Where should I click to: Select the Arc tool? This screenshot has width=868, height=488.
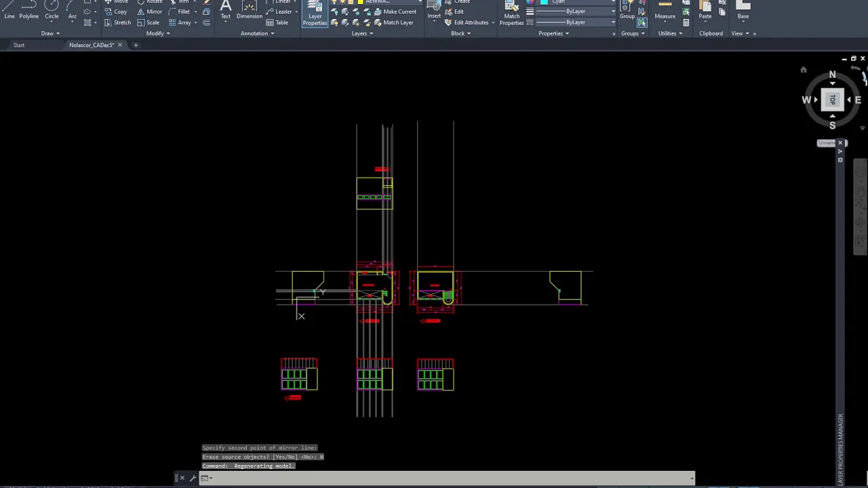pos(73,9)
